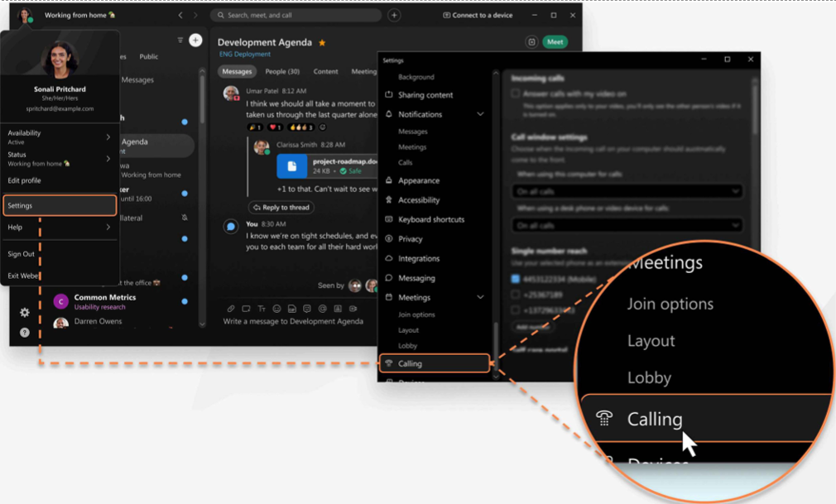Click the navigate back arrow in header
The width and height of the screenshot is (836, 504).
[x=180, y=15]
